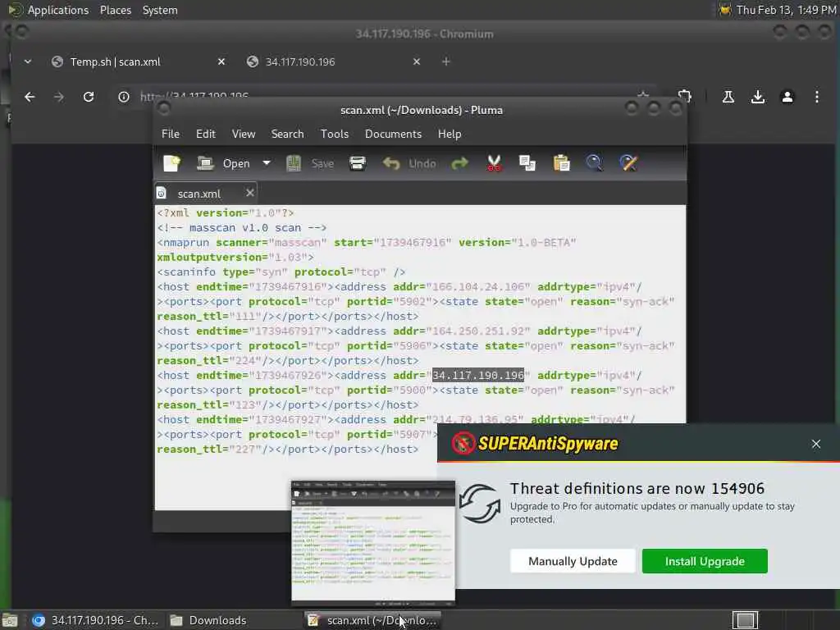This screenshot has height=630, width=840.
Task: Open the View menu in Pluma
Action: [243, 134]
